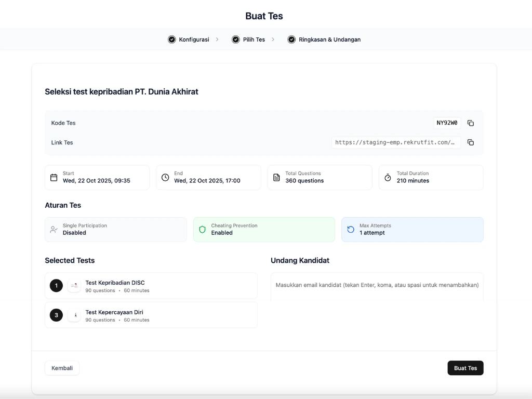
Task: Click the clock icon beside End time
Action: [165, 178]
